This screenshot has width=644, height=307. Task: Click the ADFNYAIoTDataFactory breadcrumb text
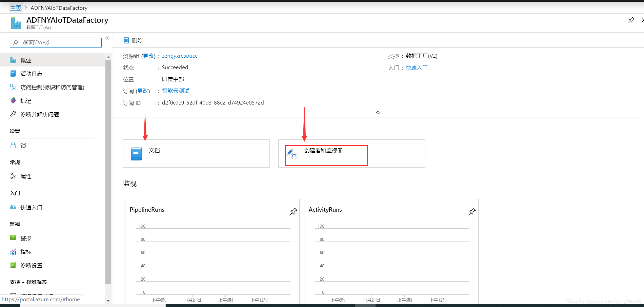point(59,8)
